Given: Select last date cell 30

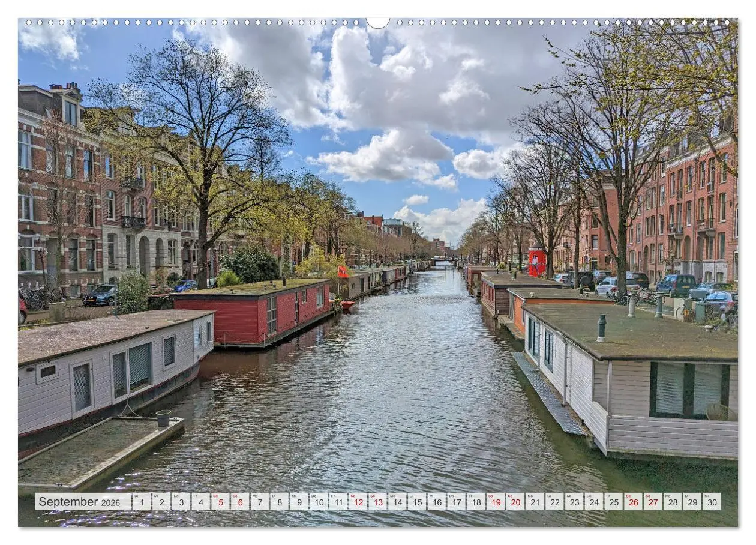Looking at the screenshot, I should pyautogui.click(x=712, y=502).
